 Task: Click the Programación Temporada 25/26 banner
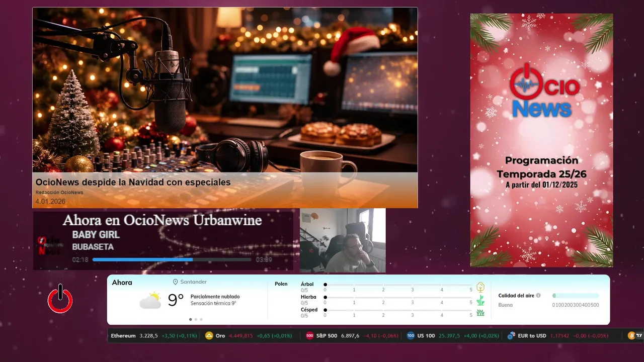click(541, 140)
